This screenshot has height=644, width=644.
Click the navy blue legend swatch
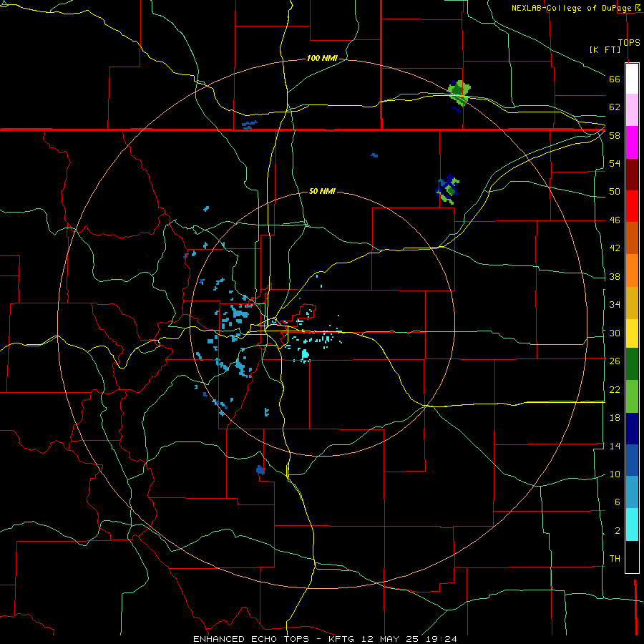632,429
